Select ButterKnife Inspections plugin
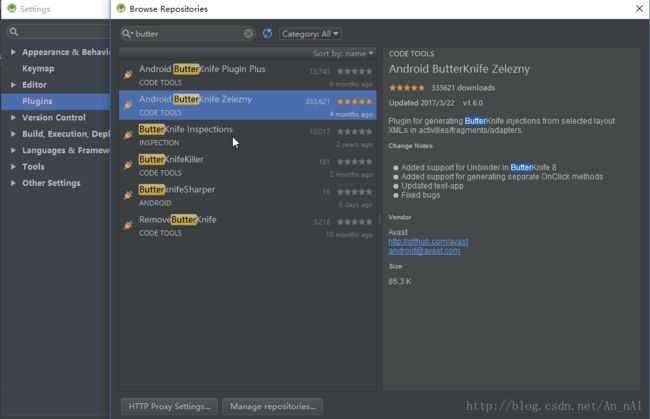Viewport: 650px width, 419px height. 248,135
